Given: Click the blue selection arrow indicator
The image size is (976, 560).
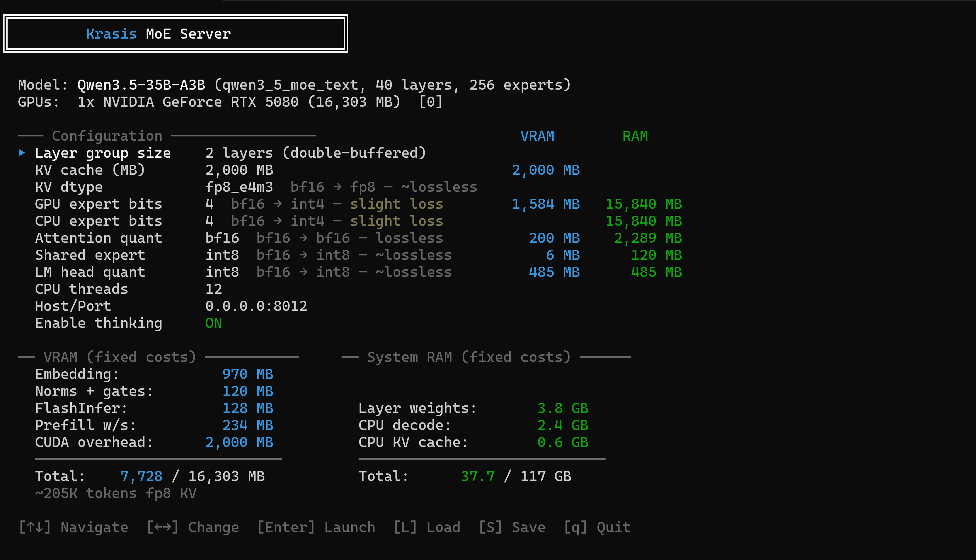Looking at the screenshot, I should [22, 153].
